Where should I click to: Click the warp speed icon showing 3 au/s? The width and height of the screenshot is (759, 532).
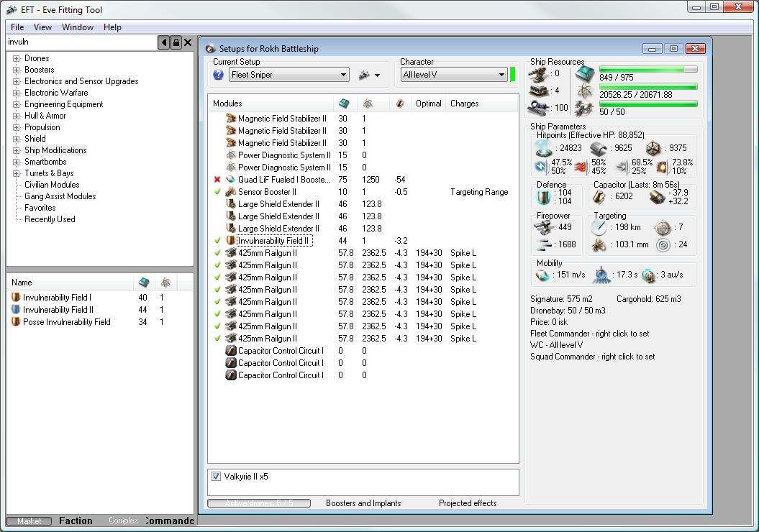pos(648,275)
